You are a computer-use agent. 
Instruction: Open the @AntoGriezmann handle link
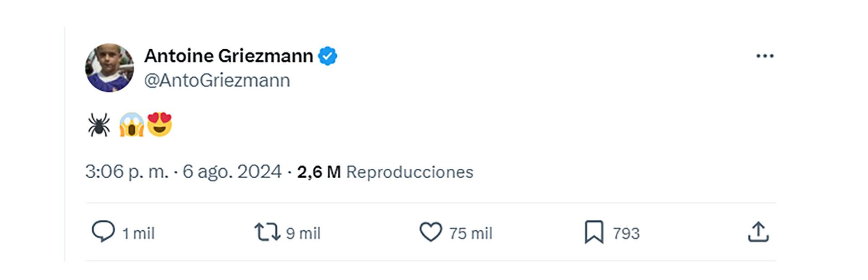pos(217,81)
